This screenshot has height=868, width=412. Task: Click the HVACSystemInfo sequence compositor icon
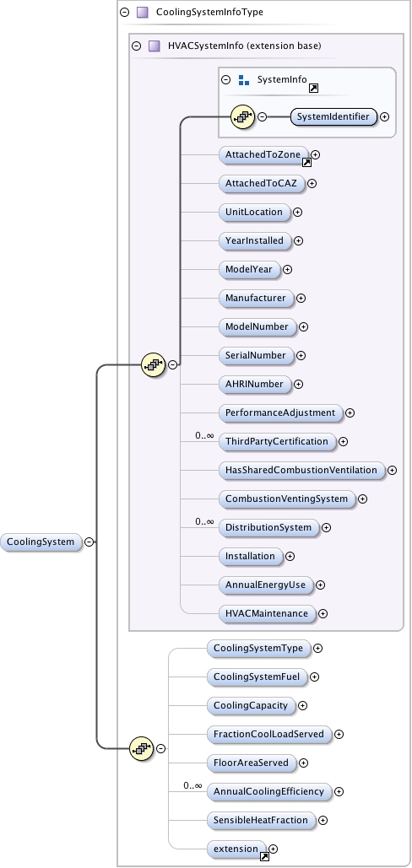[x=154, y=364]
